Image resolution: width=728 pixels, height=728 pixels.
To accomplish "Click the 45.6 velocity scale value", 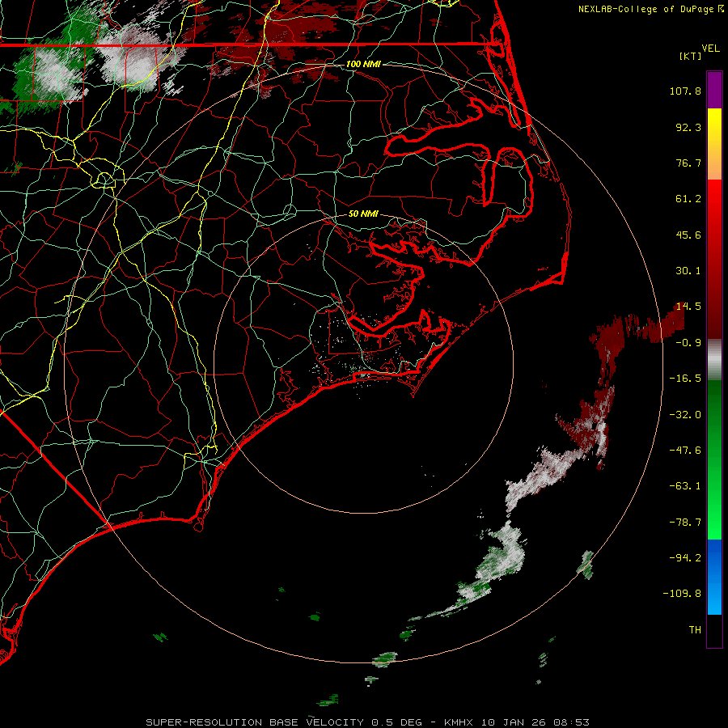I will [688, 235].
